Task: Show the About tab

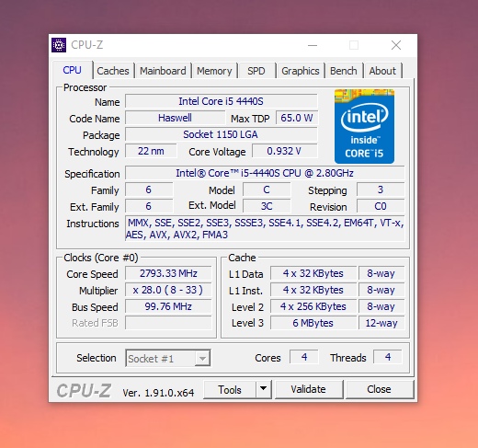Action: pos(382,71)
